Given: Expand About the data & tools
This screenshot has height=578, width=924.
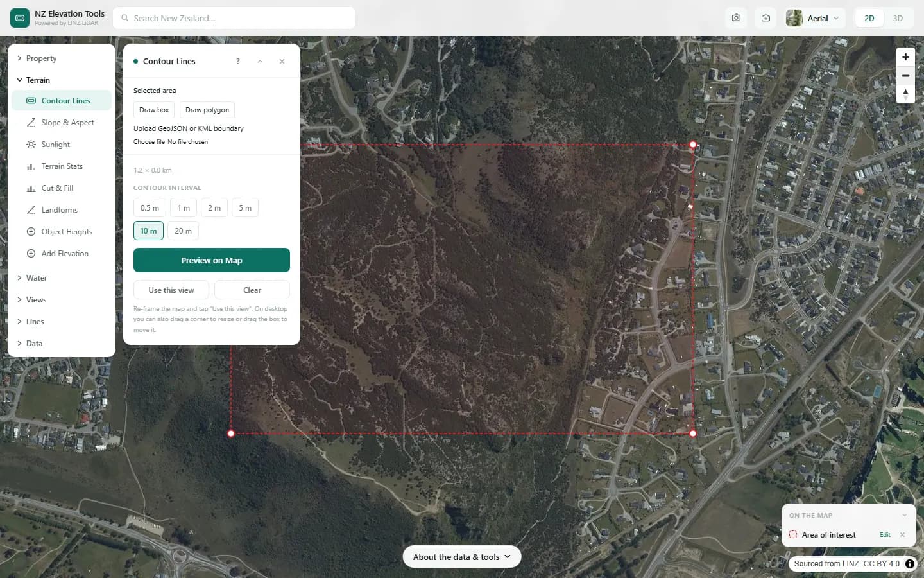Looking at the screenshot, I should click(462, 557).
